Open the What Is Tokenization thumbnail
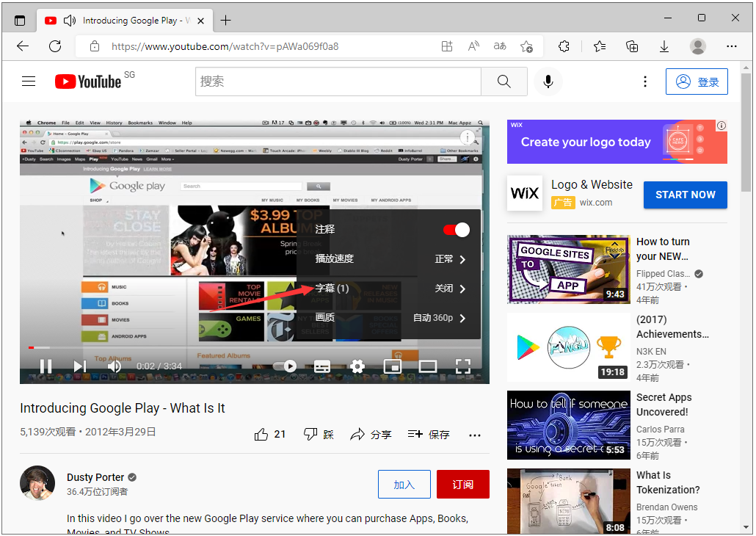 tap(568, 501)
